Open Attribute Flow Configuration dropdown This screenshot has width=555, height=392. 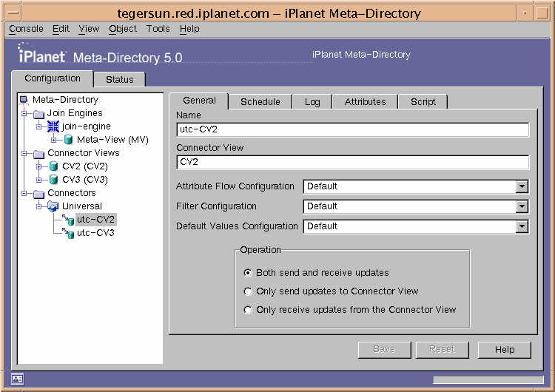(522, 186)
